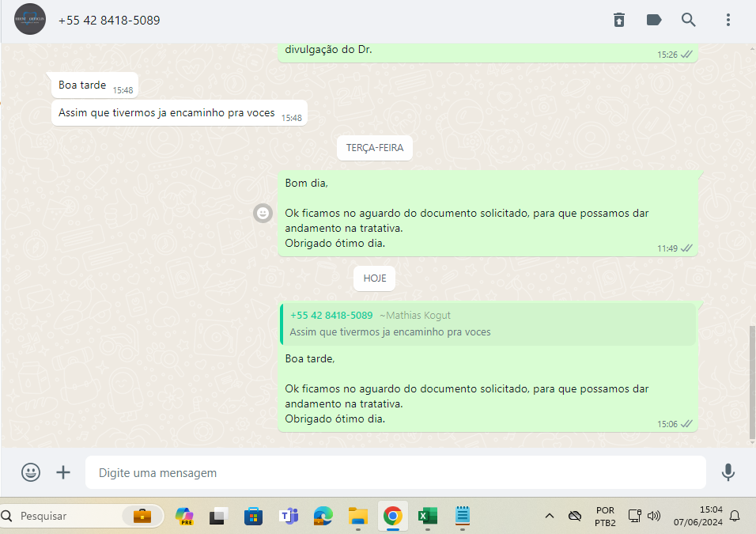
Task: Search within this conversation
Action: (689, 20)
